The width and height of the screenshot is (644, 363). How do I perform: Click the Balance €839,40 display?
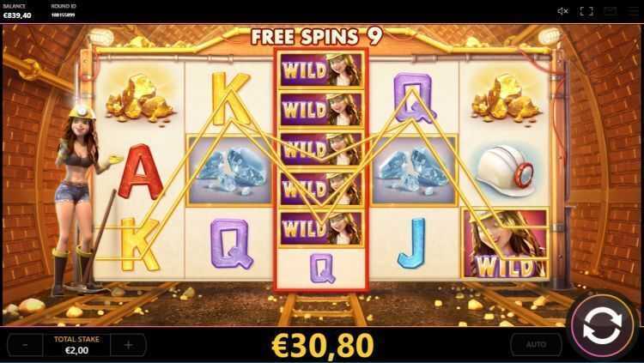[x=17, y=11]
